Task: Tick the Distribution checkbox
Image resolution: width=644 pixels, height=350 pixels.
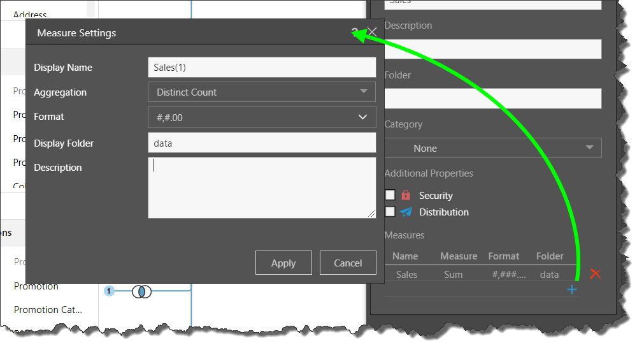Action: [390, 212]
